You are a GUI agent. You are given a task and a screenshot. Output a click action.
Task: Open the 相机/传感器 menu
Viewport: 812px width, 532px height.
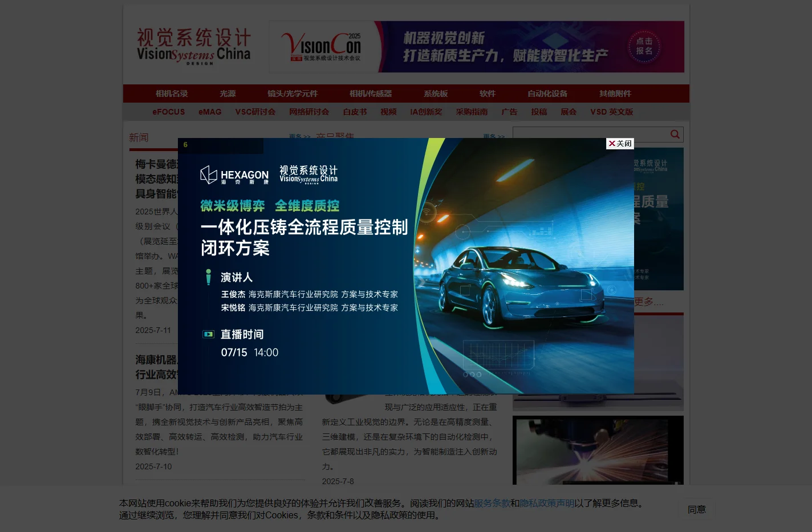tap(371, 94)
